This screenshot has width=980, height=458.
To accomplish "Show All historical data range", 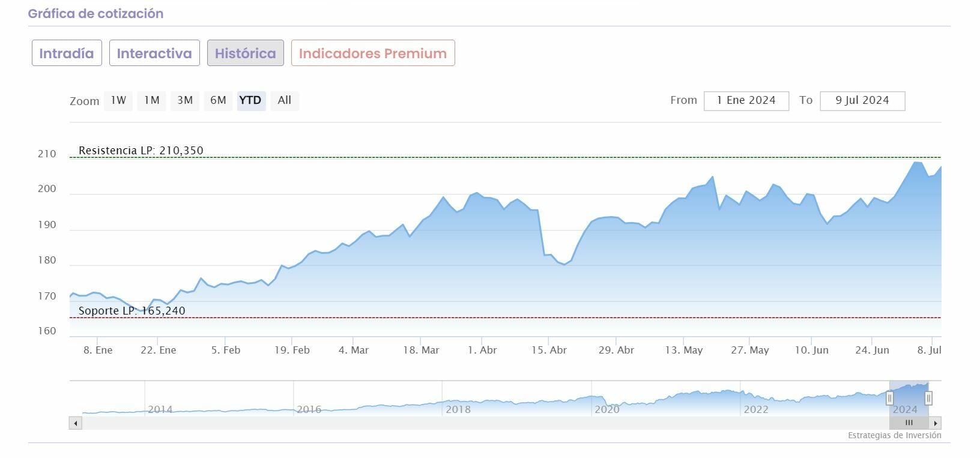I will 285,100.
